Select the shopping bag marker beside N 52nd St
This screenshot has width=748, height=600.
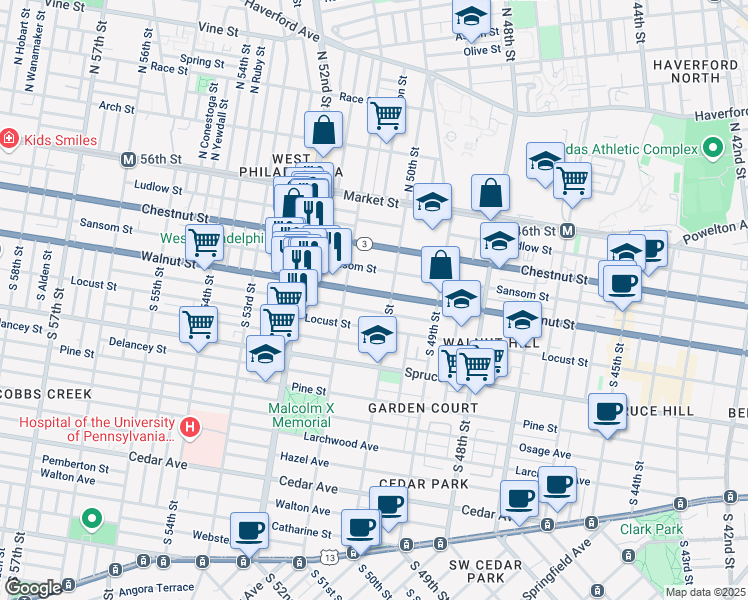click(x=323, y=131)
